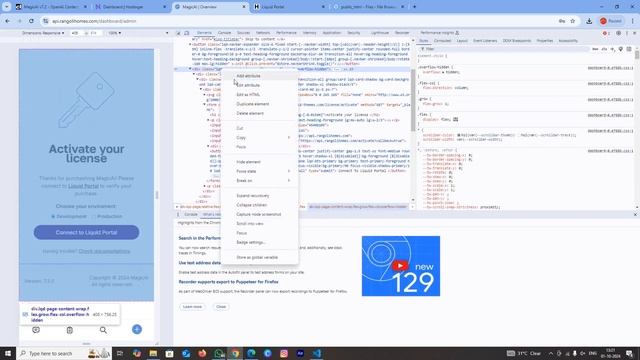Select Delete element menu item
Image resolution: width=640 pixels, height=360 pixels.
(260, 113)
